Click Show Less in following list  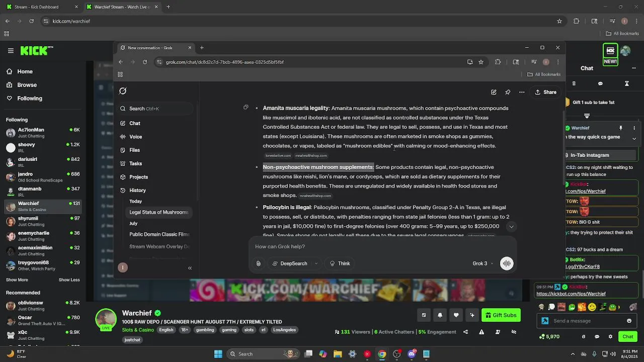pos(69,280)
